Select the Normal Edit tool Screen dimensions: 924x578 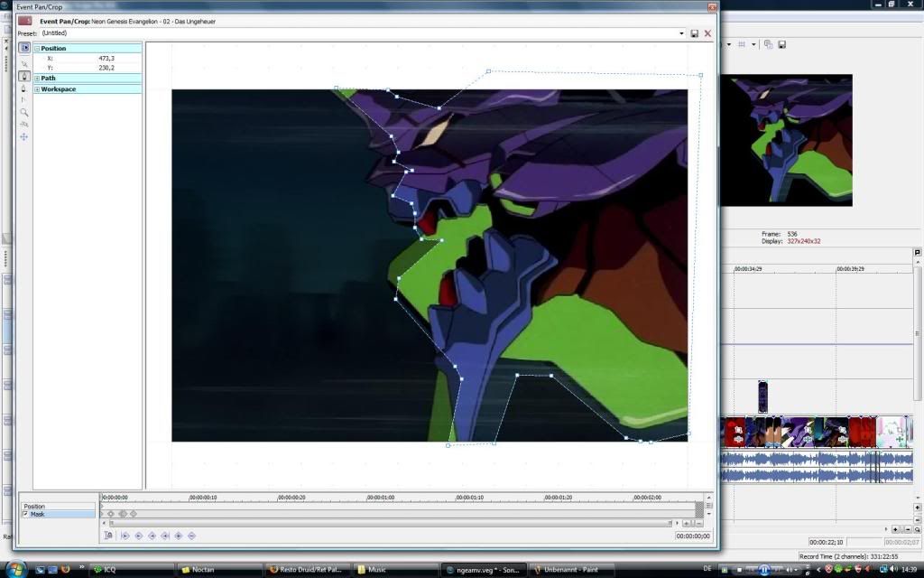(x=24, y=63)
